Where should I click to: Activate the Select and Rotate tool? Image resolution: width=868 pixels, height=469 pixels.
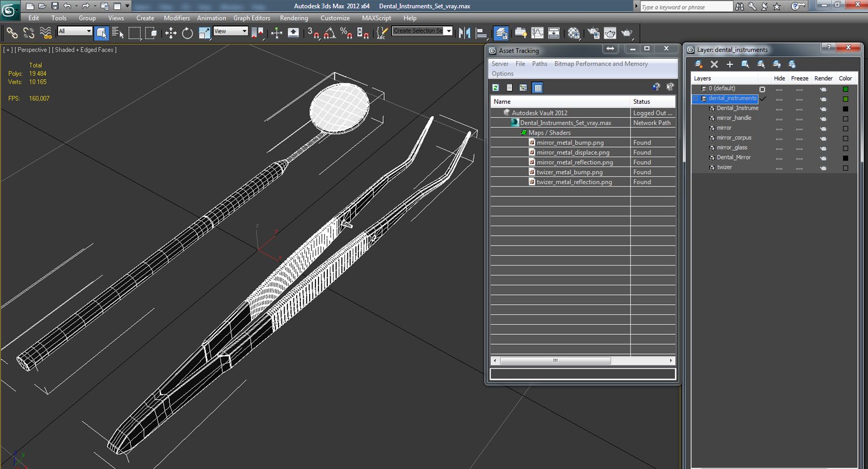click(187, 33)
